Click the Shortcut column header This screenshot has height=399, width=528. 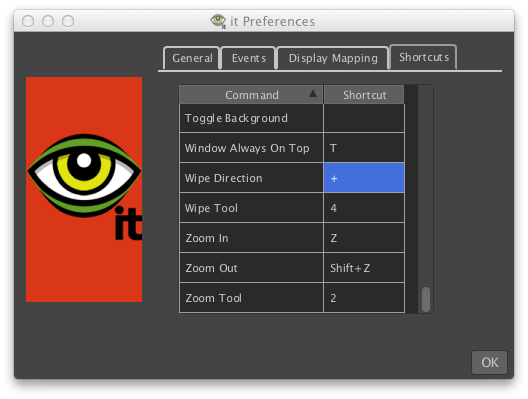pos(364,95)
